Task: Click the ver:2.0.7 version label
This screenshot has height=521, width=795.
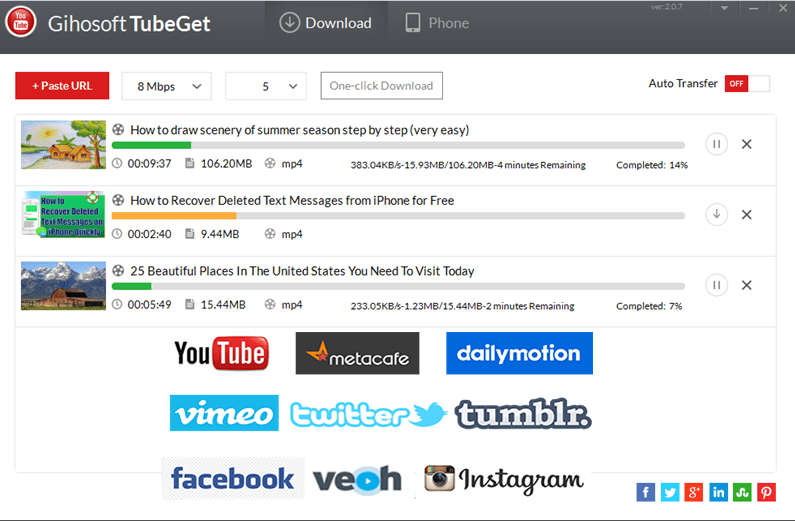Action: click(666, 7)
